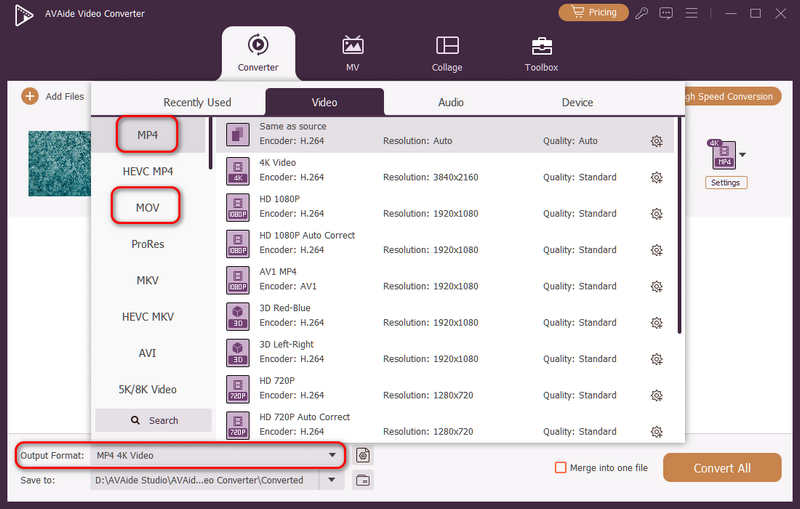Click the Search box under format list
Viewport: 800px width, 509px height.
tap(153, 420)
